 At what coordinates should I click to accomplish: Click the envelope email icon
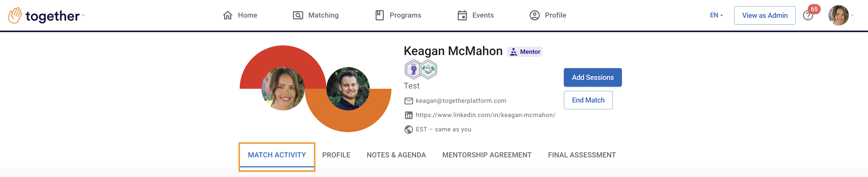tap(409, 101)
